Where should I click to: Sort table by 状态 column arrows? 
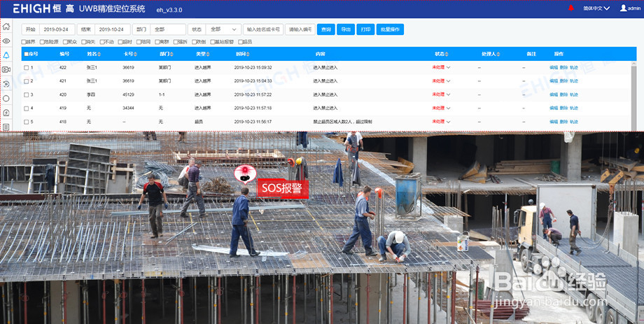pos(447,54)
